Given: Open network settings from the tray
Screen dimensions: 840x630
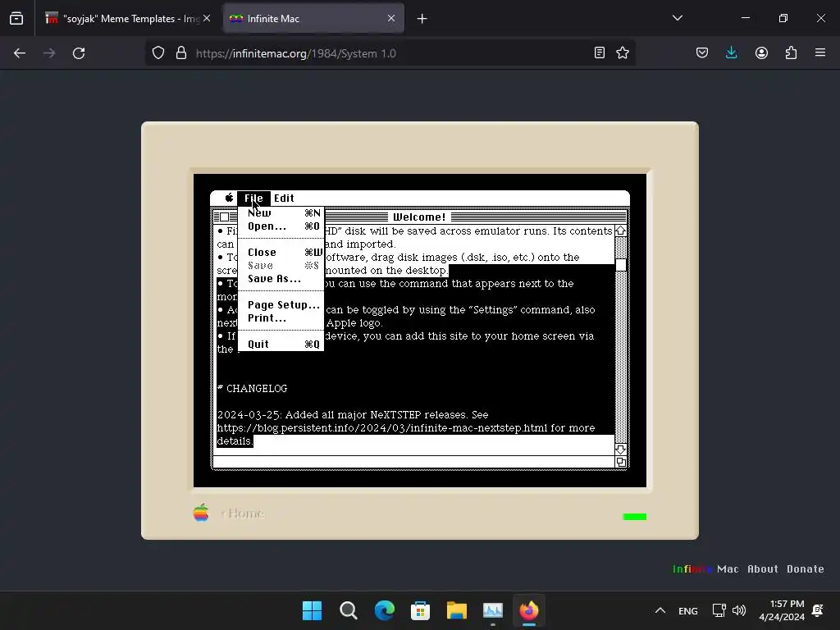Looking at the screenshot, I should coord(719,610).
